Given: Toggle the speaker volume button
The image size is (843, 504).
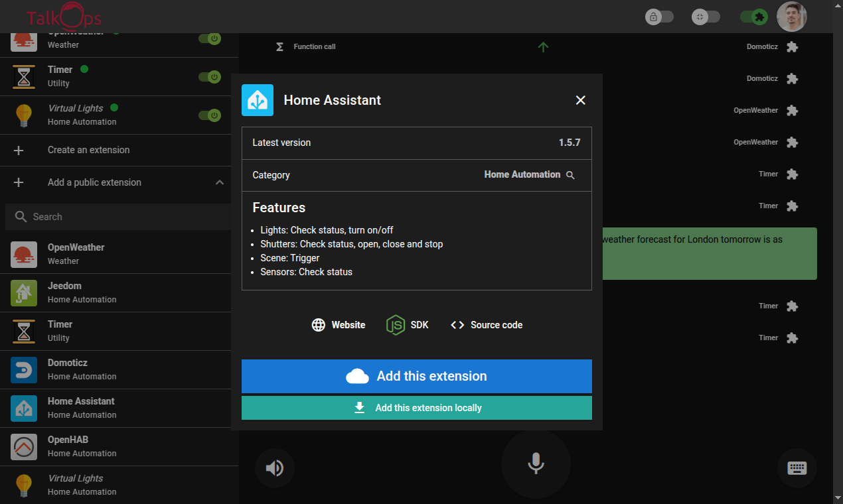Looking at the screenshot, I should click(x=274, y=468).
